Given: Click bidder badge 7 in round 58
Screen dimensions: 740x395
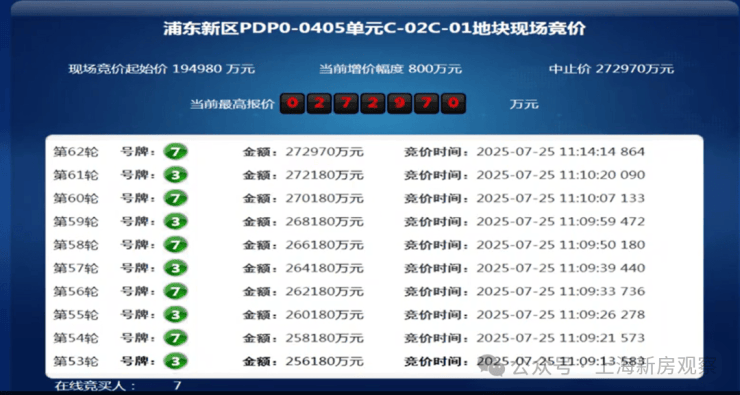Looking at the screenshot, I should pyautogui.click(x=176, y=245).
